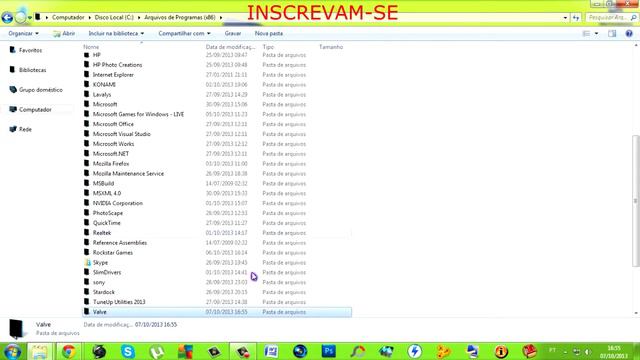Viewport: 640px width, 360px height.
Task: Open the Organizar menu
Action: (23, 33)
